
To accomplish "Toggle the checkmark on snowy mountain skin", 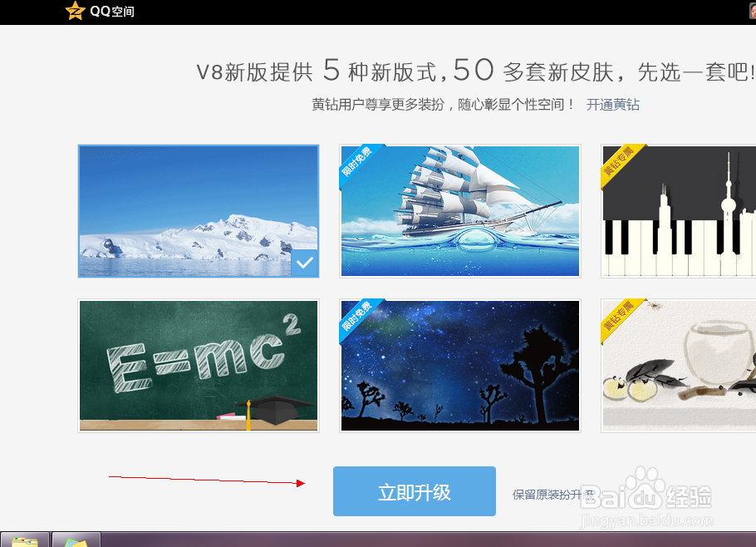I will tap(304, 263).
